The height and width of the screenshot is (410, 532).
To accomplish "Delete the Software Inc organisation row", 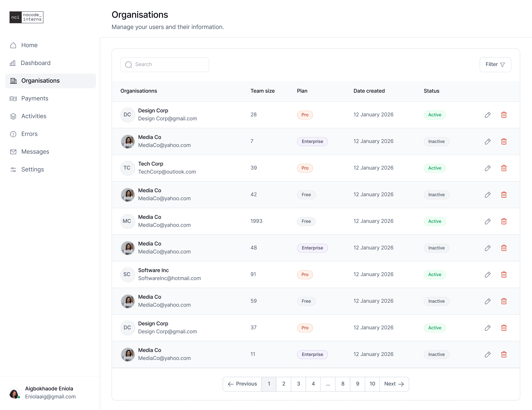I will (x=504, y=274).
